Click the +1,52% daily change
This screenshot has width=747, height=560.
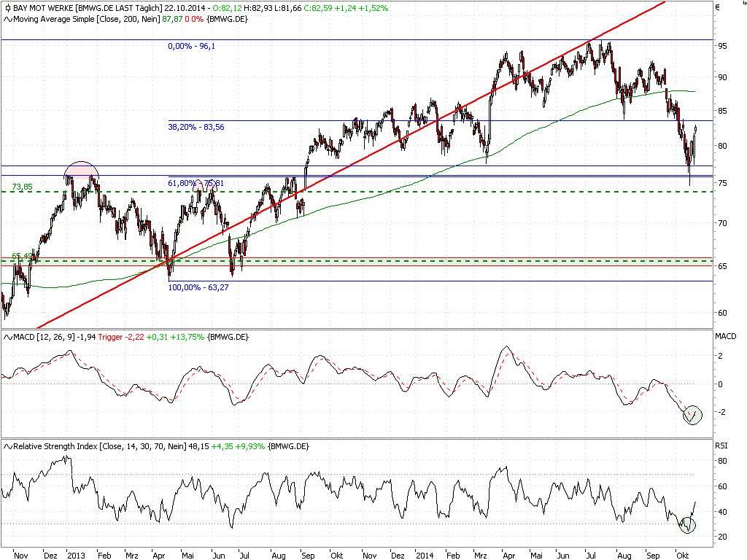(373, 8)
